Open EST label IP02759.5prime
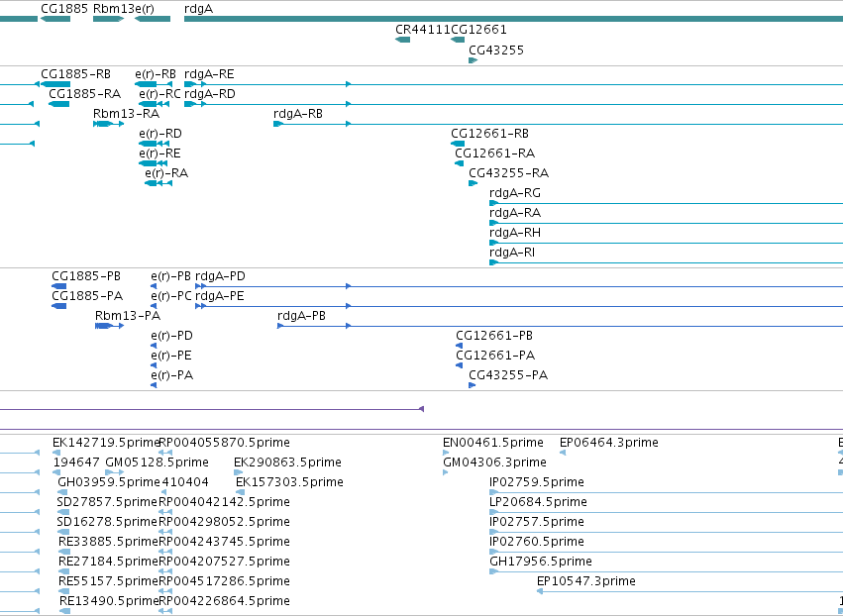This screenshot has height=616, width=843. click(x=537, y=482)
